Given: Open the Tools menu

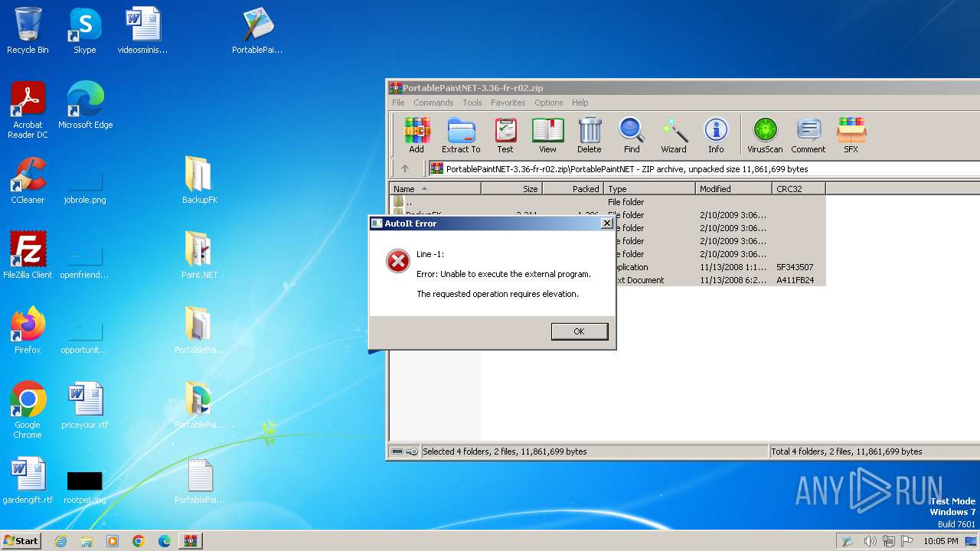Looking at the screenshot, I should tap(472, 103).
